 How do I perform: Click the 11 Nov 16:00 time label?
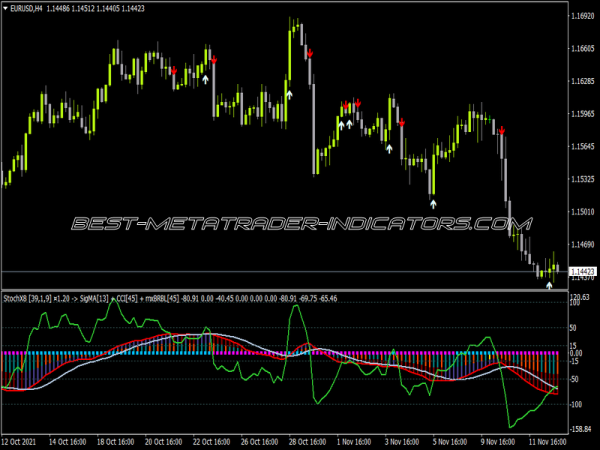[x=548, y=442]
